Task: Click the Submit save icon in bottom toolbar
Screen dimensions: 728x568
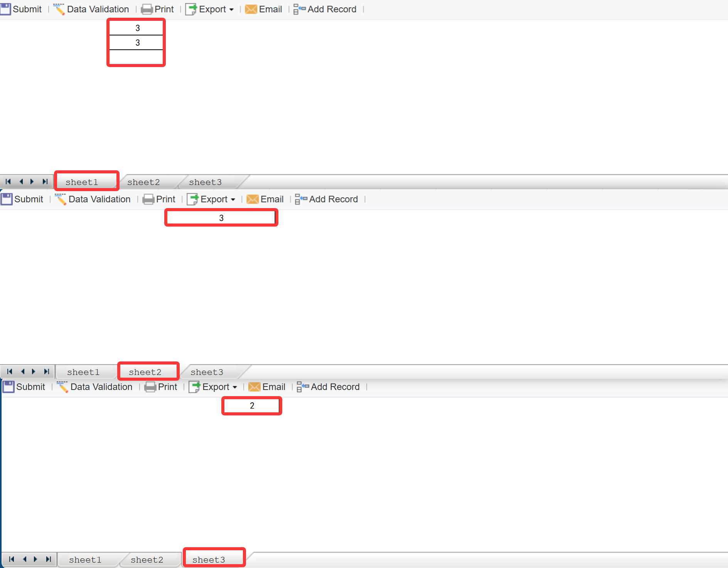Action: [8, 387]
